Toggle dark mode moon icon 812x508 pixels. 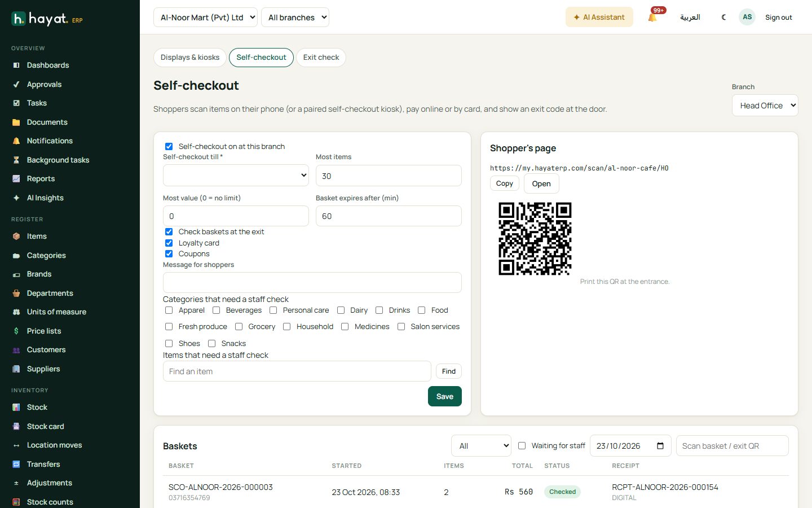point(724,17)
